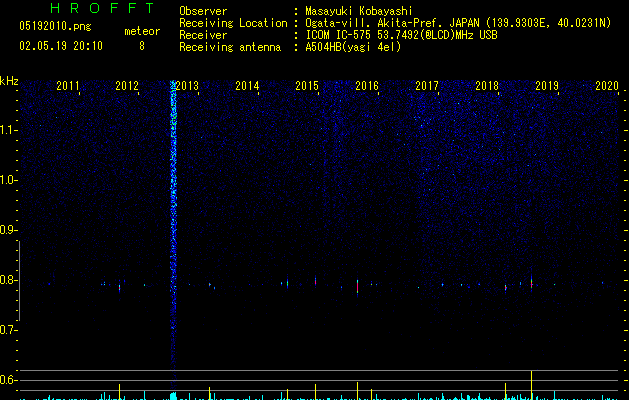Select the ICOM IC-575 receiver description
The height and width of the screenshot is (400, 629).
tap(401, 35)
